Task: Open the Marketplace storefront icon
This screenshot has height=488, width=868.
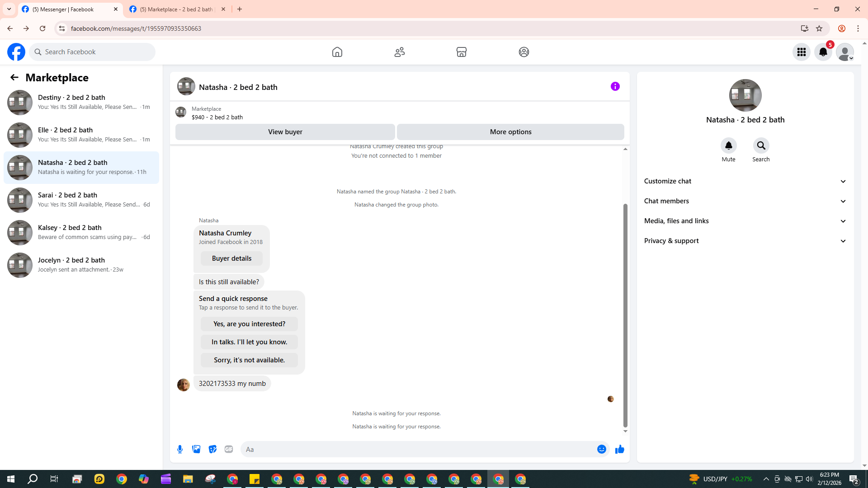Action: click(462, 52)
